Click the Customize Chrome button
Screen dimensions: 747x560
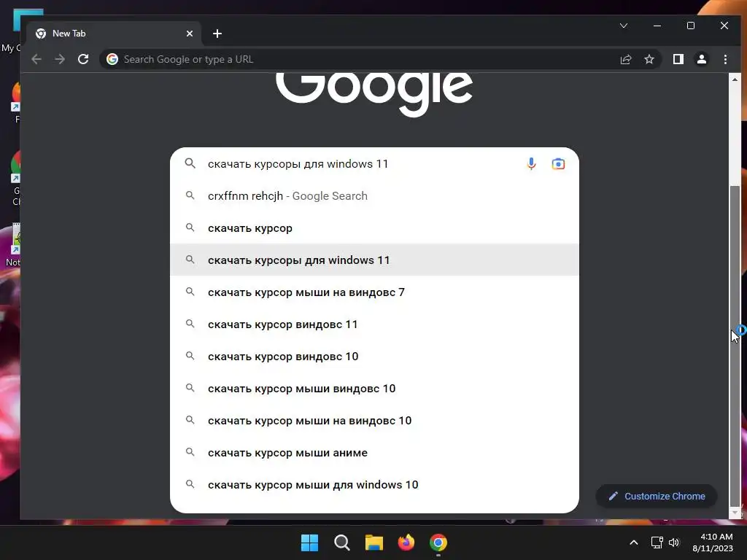(x=657, y=496)
